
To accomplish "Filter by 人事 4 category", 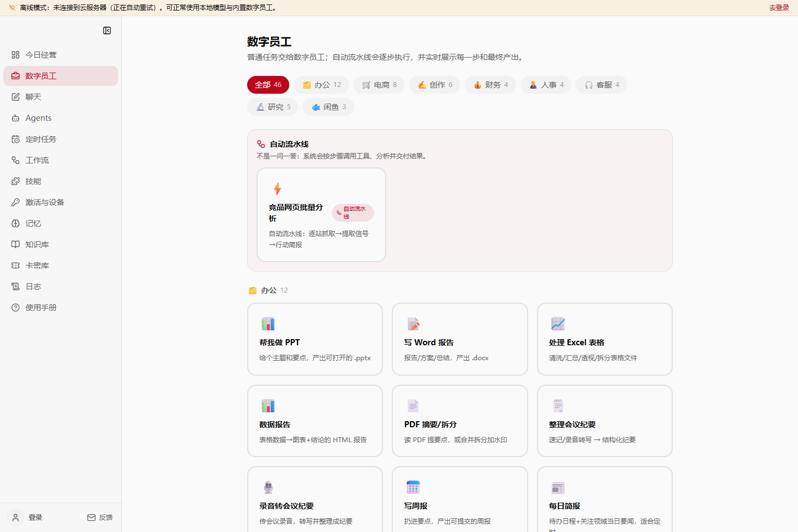I will [546, 85].
